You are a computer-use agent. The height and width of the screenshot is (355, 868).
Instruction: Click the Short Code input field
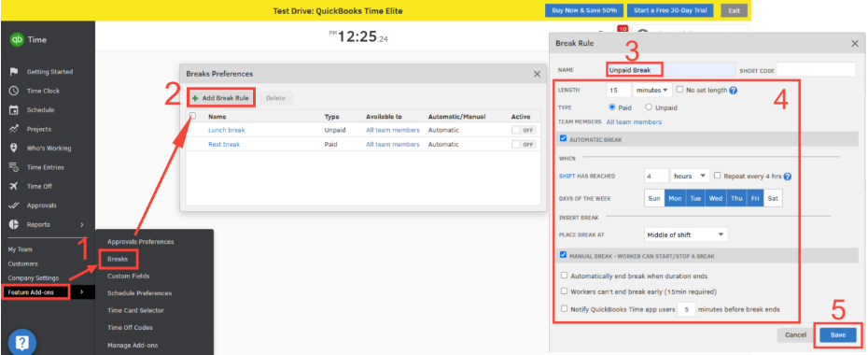(x=816, y=70)
